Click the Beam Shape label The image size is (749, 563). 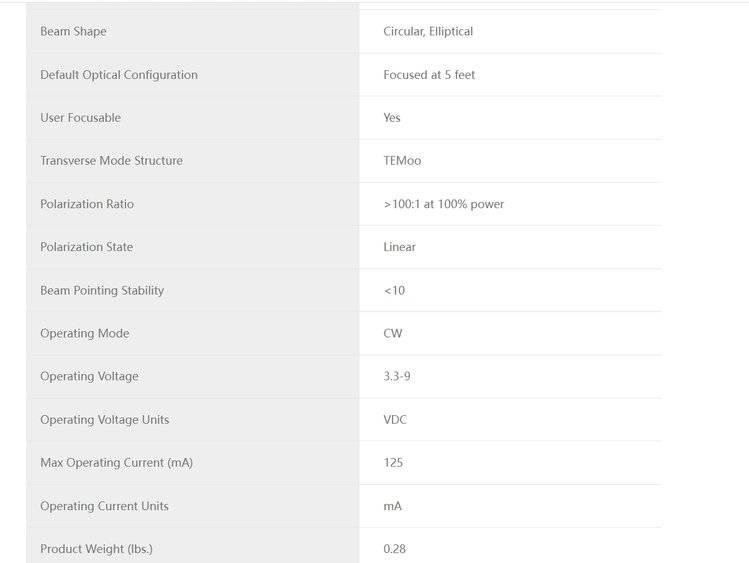[73, 32]
